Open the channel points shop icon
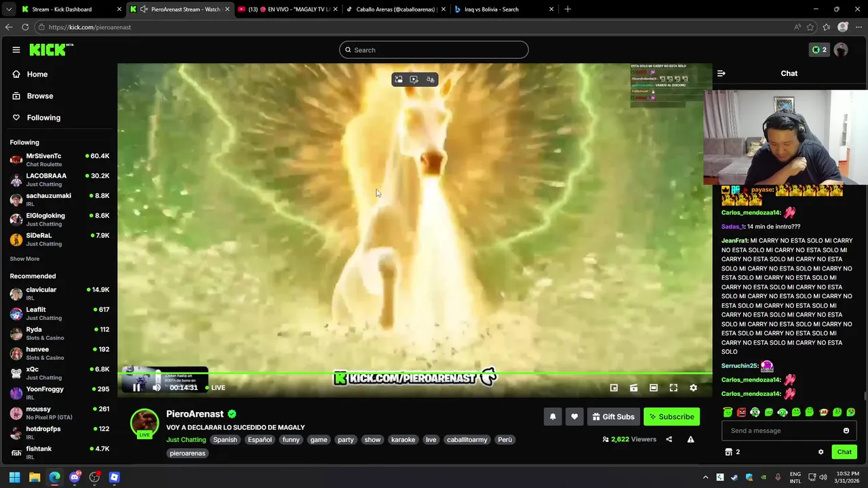 pyautogui.click(x=729, y=452)
